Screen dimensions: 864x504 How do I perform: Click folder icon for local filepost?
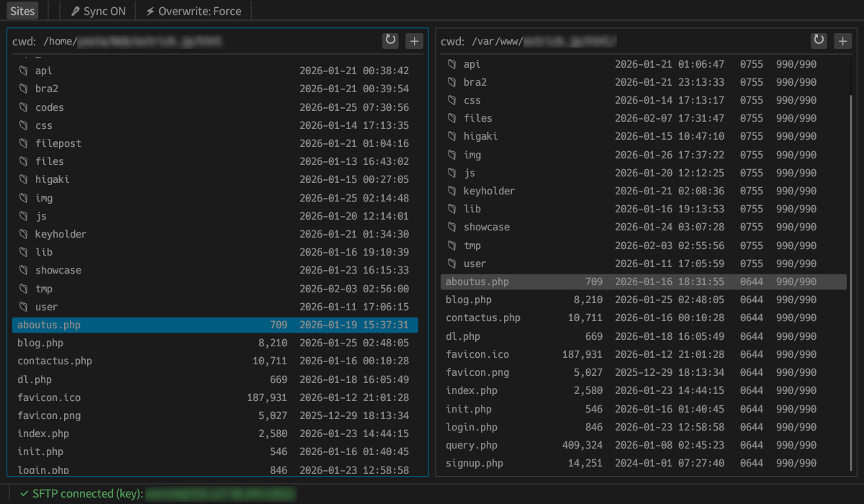pyautogui.click(x=23, y=143)
